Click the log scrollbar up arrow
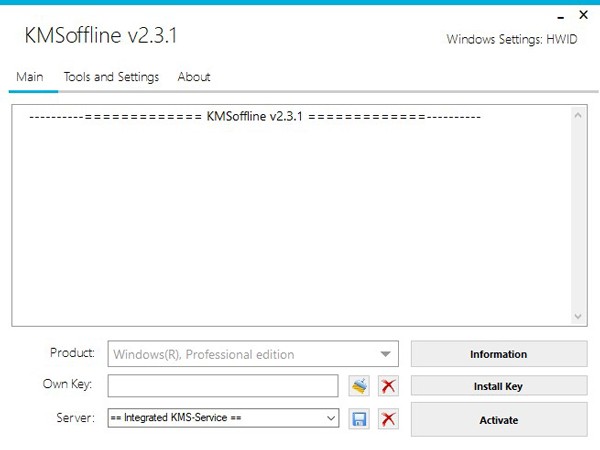Viewport: 600px width, 450px height. pos(578,114)
